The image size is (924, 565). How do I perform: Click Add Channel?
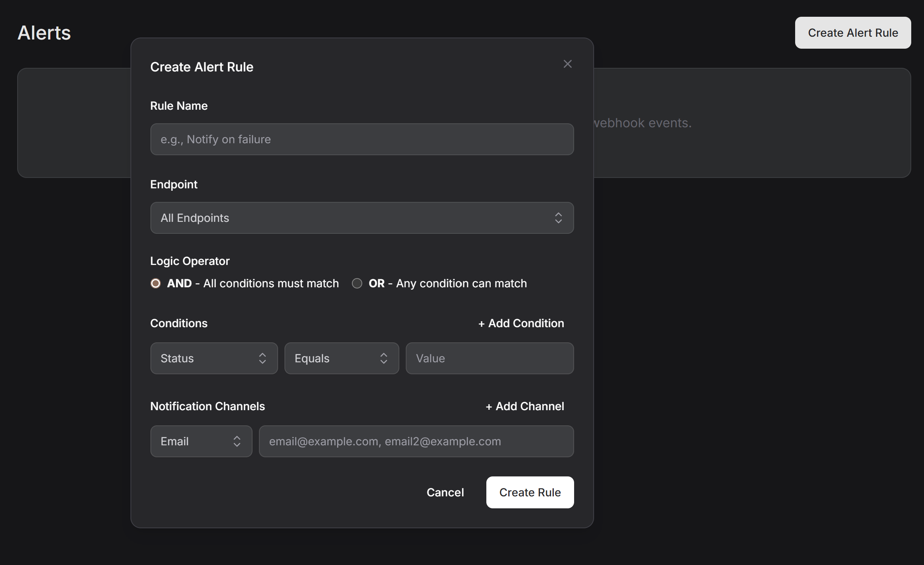pyautogui.click(x=525, y=406)
